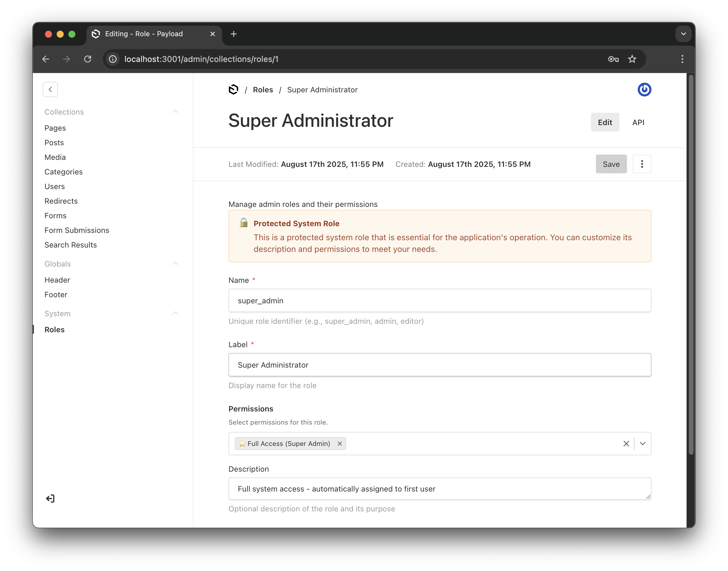Screen dimensions: 728x571
Task: Go to Roles in breadcrumb
Action: point(263,90)
